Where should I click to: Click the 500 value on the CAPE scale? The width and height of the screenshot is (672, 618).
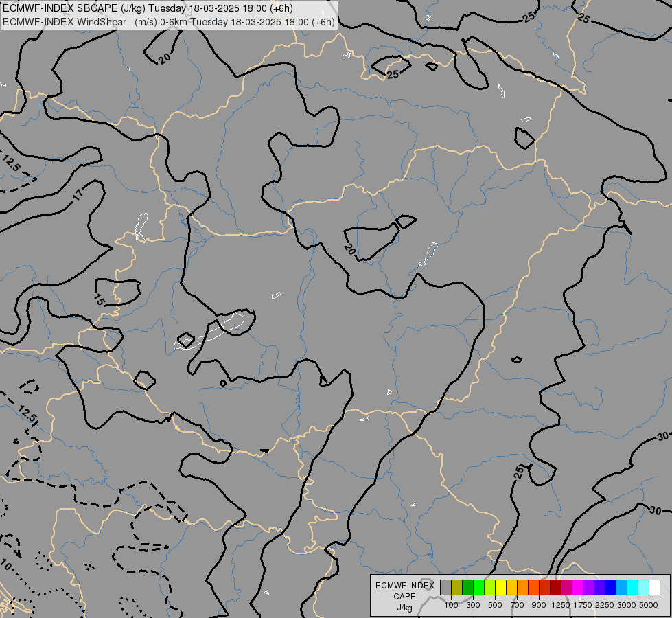click(495, 605)
